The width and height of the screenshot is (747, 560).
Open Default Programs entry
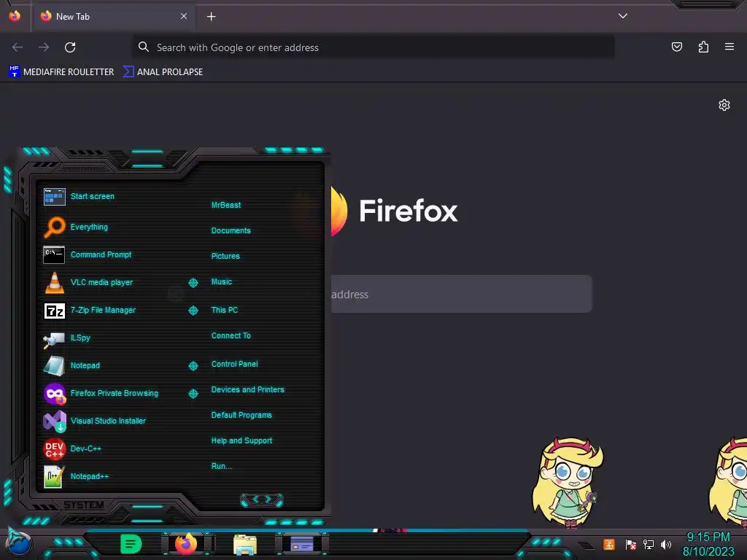pyautogui.click(x=241, y=415)
